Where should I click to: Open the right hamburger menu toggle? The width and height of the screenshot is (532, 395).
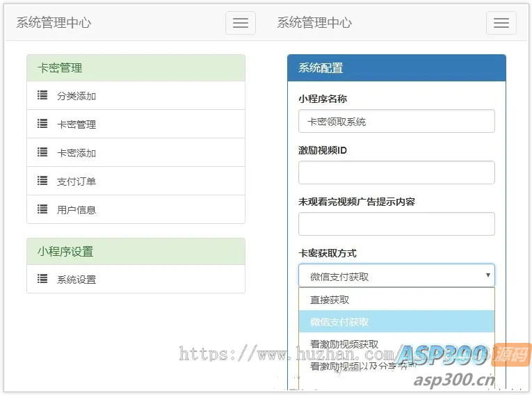tap(501, 23)
